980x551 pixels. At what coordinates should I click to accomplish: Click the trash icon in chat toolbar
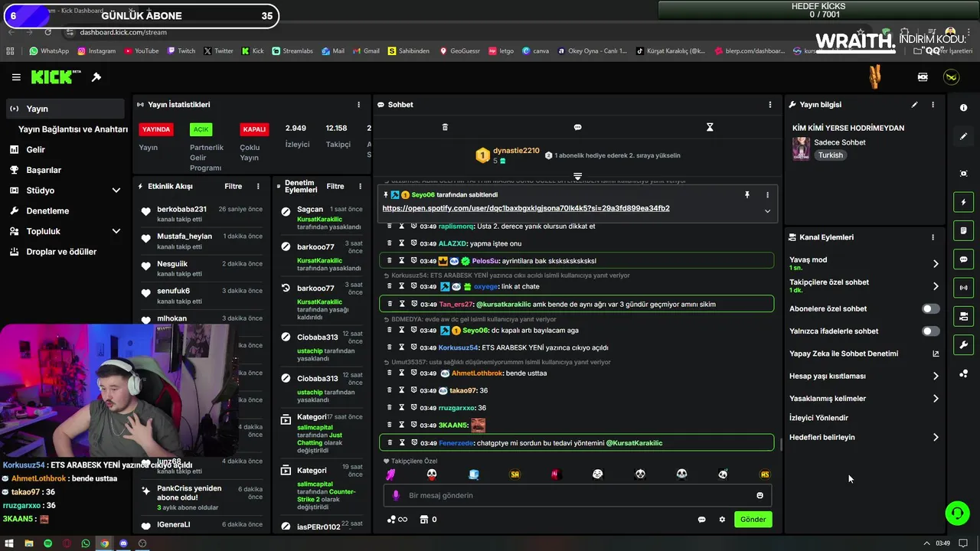445,127
